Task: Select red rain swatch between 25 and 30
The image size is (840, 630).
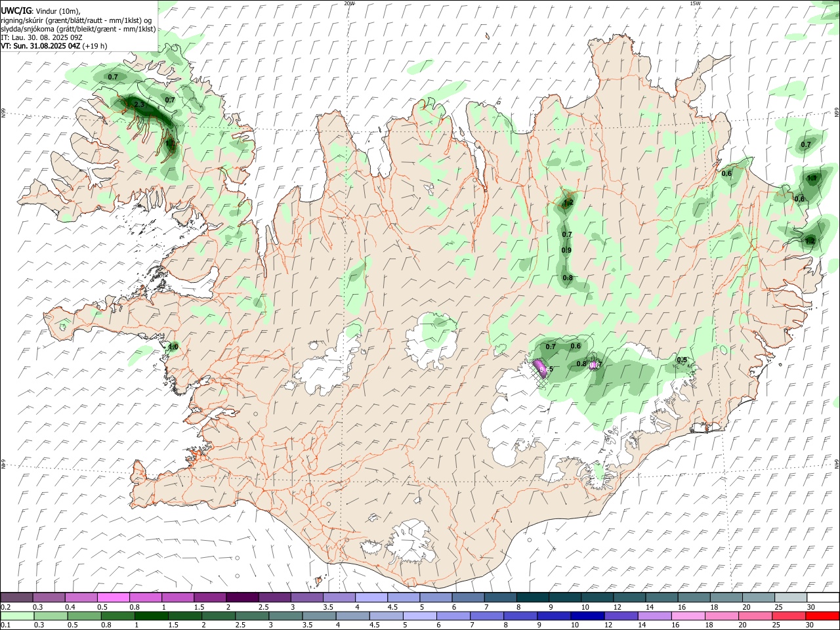Action: 788,616
